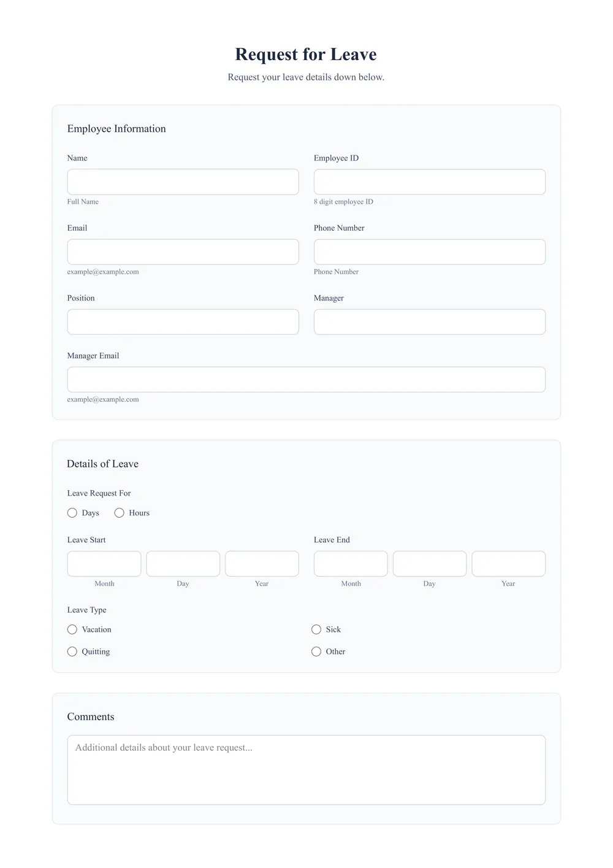Image resolution: width=613 pixels, height=868 pixels.
Task: Choose Sick as the leave type
Action: pyautogui.click(x=316, y=629)
